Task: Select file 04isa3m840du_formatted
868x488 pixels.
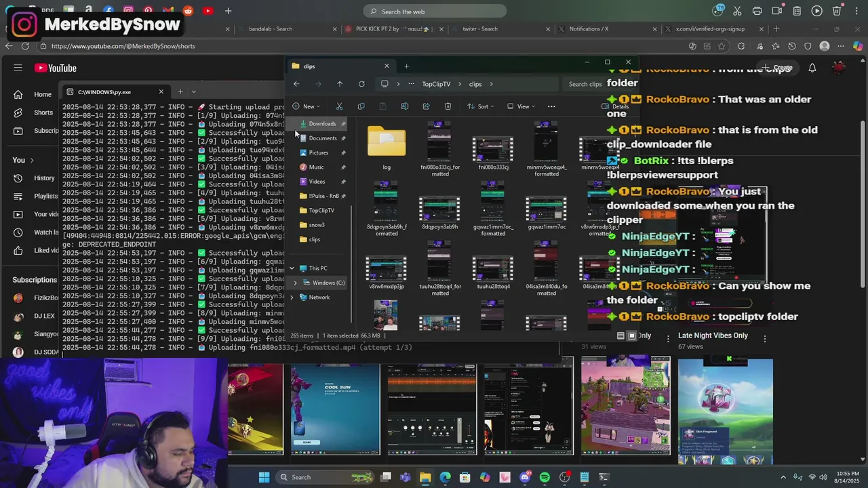Action: coord(547,268)
